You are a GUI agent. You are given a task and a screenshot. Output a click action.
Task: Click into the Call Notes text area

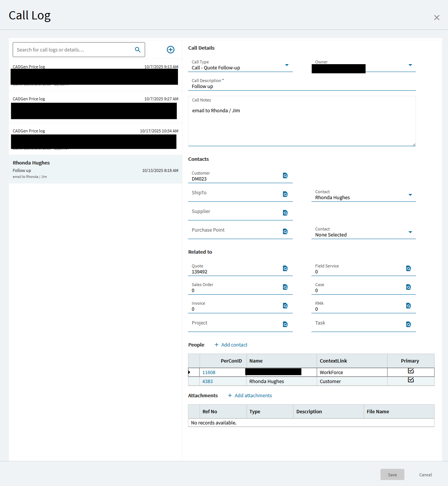[x=301, y=125]
